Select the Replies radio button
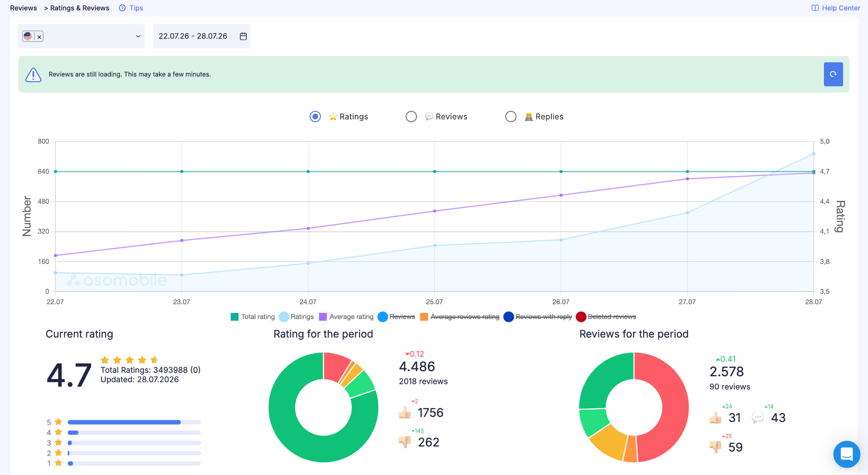The height and width of the screenshot is (475, 868). coord(511,117)
